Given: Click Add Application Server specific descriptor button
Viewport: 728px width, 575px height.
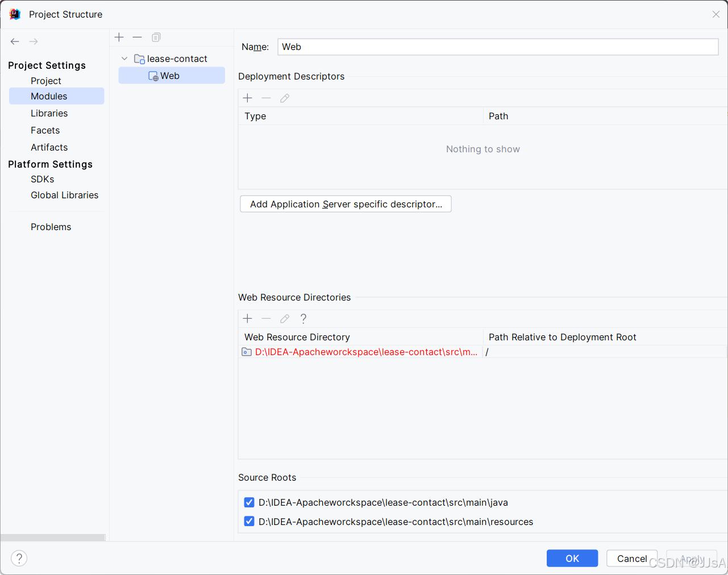Looking at the screenshot, I should coord(346,204).
